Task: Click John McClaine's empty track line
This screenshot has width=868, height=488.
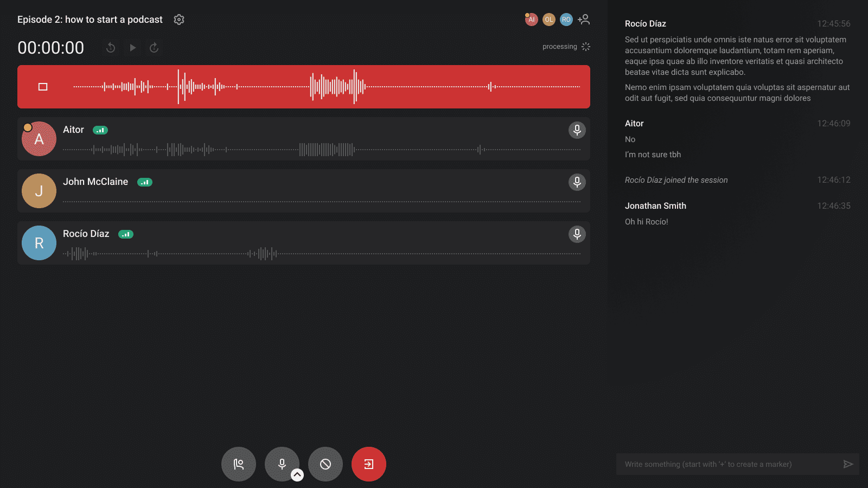Action: (x=321, y=202)
